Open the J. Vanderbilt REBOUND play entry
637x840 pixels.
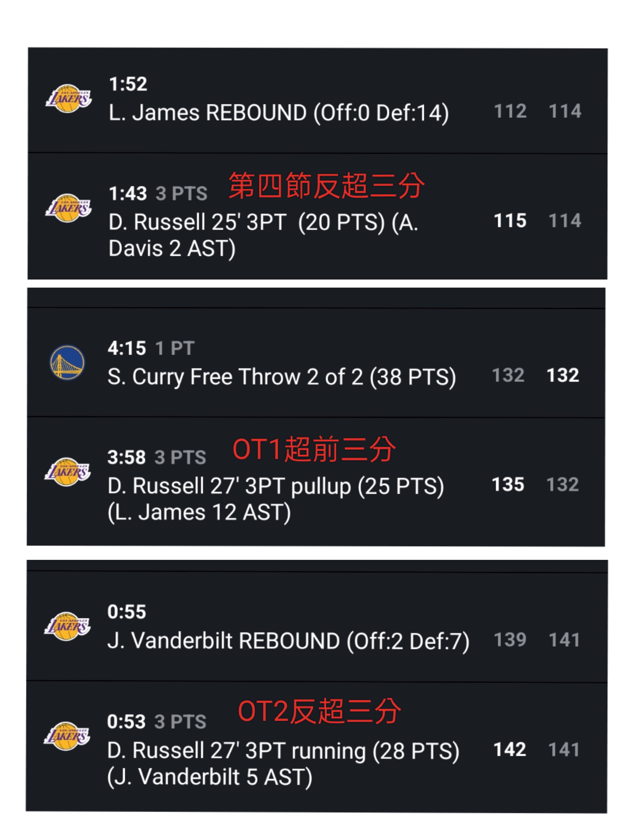coord(317,627)
